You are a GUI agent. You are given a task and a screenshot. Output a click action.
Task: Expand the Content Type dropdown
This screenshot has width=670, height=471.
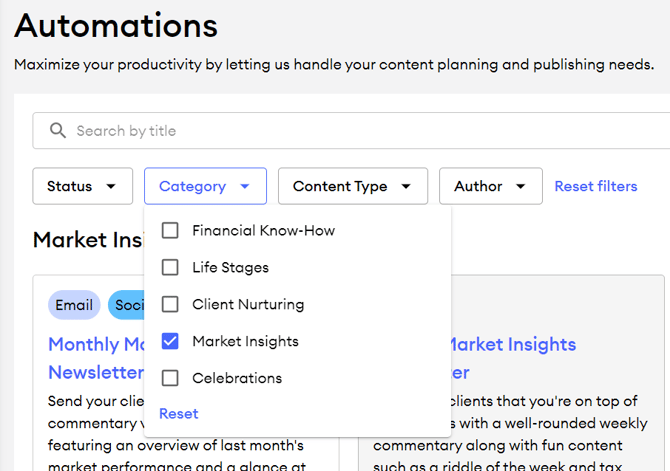tap(352, 186)
